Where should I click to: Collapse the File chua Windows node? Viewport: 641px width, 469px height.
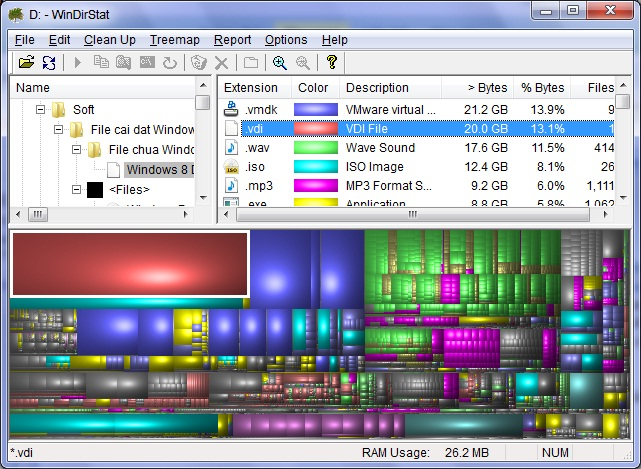point(76,150)
